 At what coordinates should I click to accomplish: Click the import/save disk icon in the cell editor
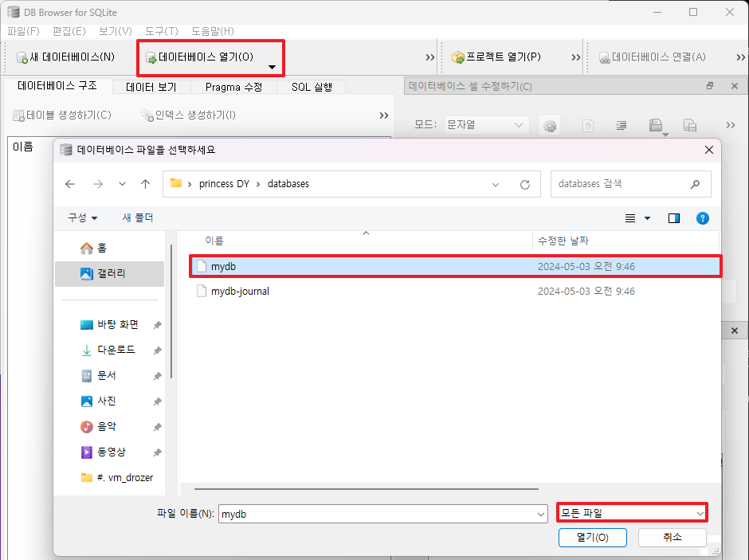pos(656,125)
